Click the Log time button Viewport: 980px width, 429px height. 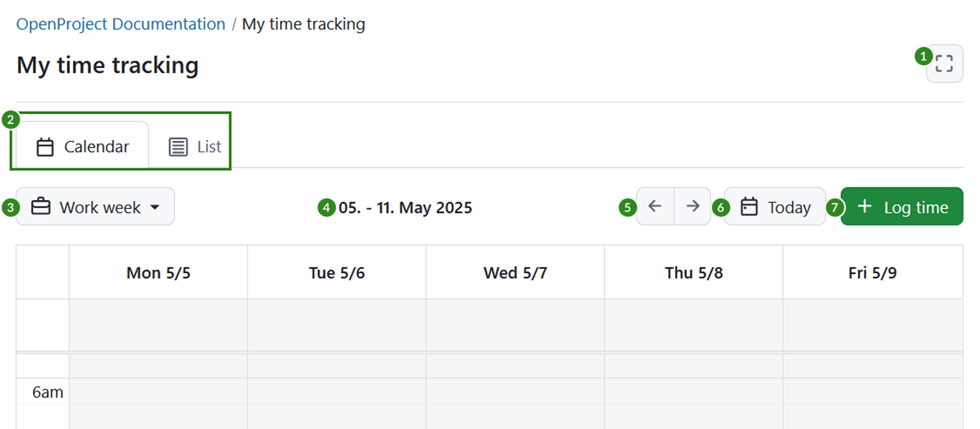(902, 206)
